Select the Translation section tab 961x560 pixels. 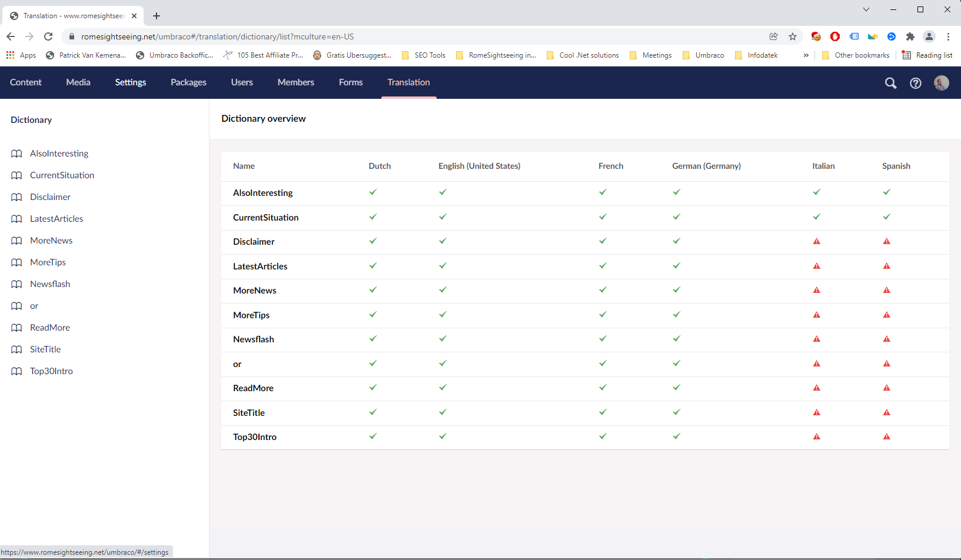(408, 82)
